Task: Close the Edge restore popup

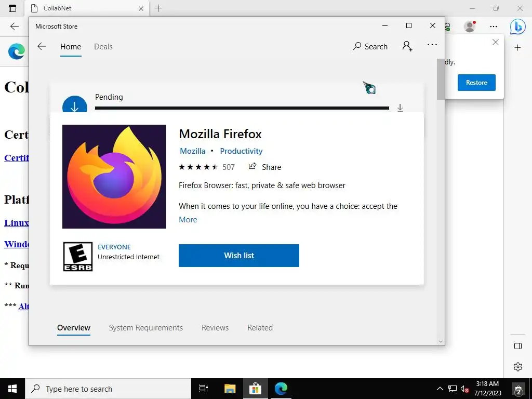Action: coord(495,42)
